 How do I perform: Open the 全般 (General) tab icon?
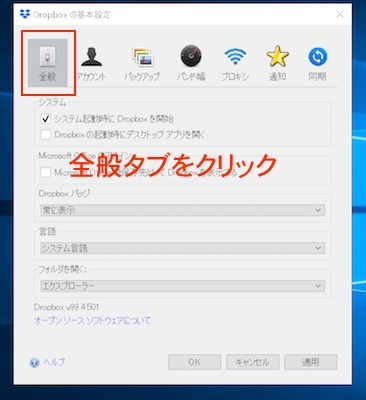coord(48,63)
